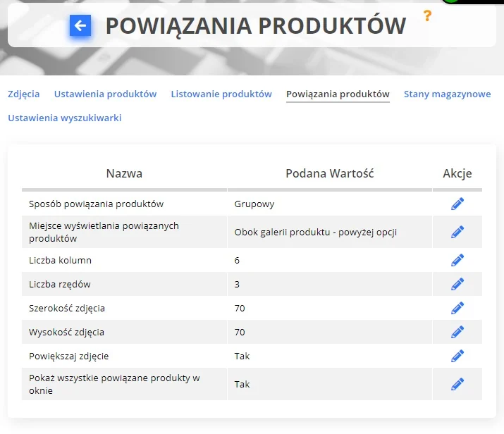The height and width of the screenshot is (434, 504).
Task: Click 'Tak' value for Powiększaj zdjęcie
Action: pos(242,356)
